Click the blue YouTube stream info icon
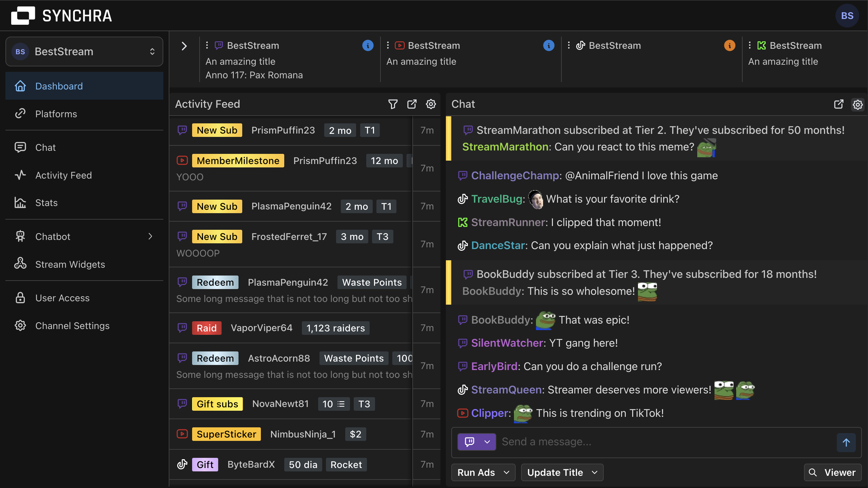This screenshot has width=868, height=488. (x=549, y=45)
